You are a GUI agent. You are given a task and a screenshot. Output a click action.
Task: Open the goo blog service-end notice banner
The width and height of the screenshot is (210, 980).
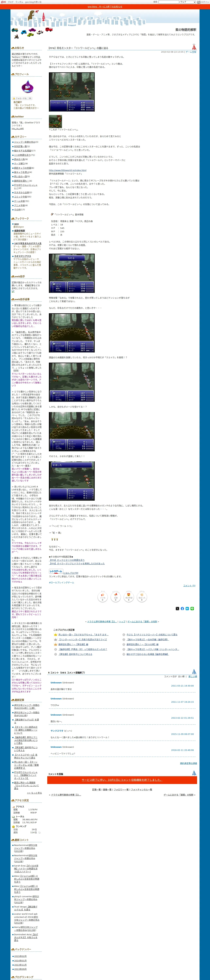[105, 7]
